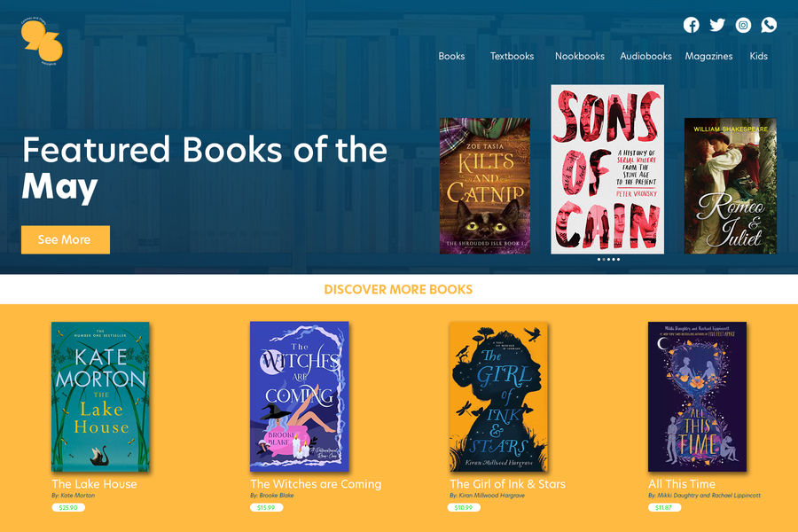Go to the Textbooks section

pos(512,57)
